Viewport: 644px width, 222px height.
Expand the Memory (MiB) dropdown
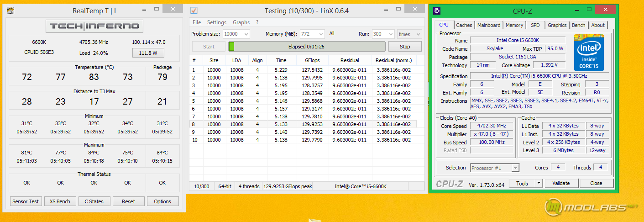point(321,34)
